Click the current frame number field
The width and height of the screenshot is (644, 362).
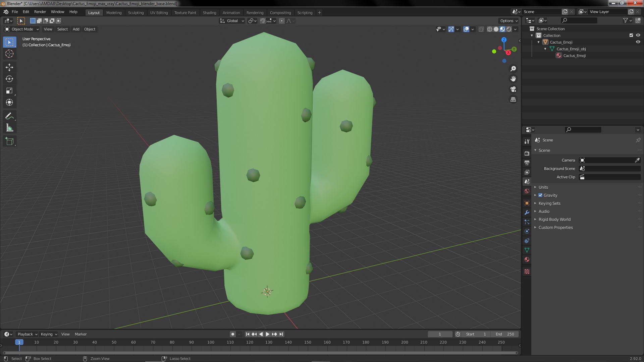[440, 334]
